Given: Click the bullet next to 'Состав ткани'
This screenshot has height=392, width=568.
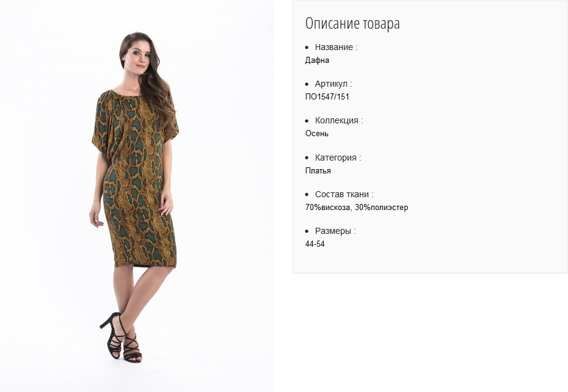Looking at the screenshot, I should pyautogui.click(x=307, y=195).
